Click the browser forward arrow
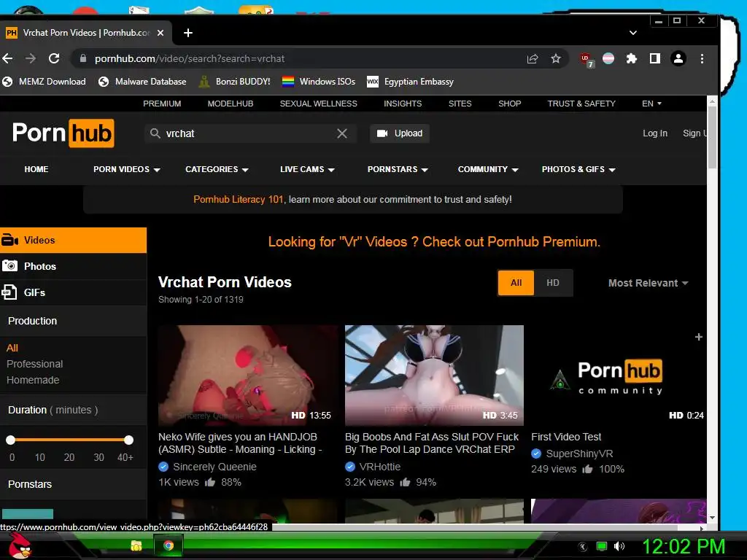Image resolution: width=747 pixels, height=560 pixels. 31,58
